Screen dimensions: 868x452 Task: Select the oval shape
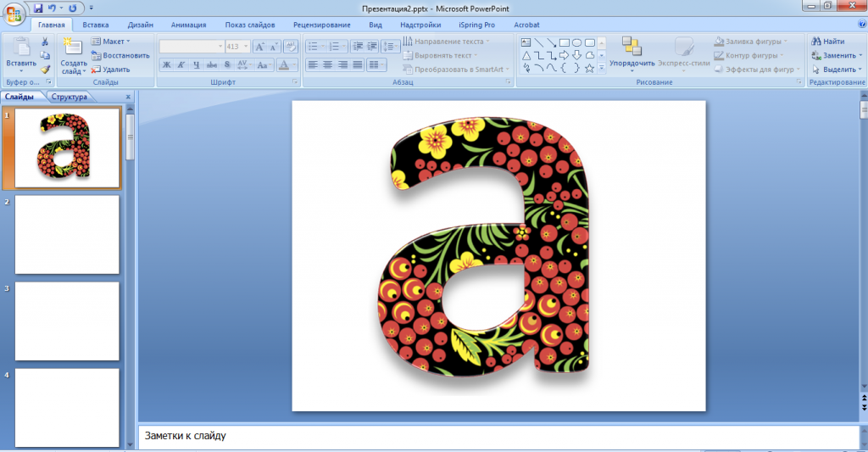[576, 42]
